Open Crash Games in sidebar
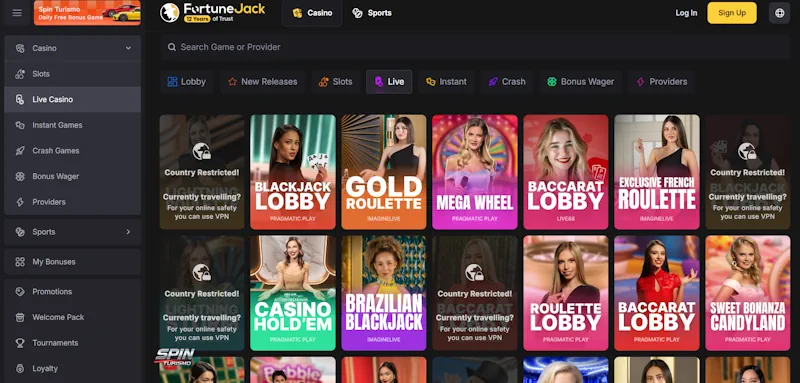This screenshot has height=383, width=800. click(x=72, y=150)
